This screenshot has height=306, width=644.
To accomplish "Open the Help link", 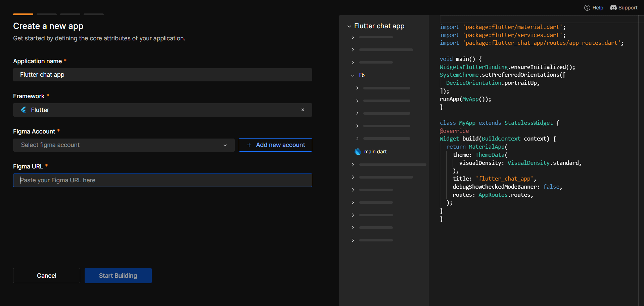I will (x=594, y=8).
